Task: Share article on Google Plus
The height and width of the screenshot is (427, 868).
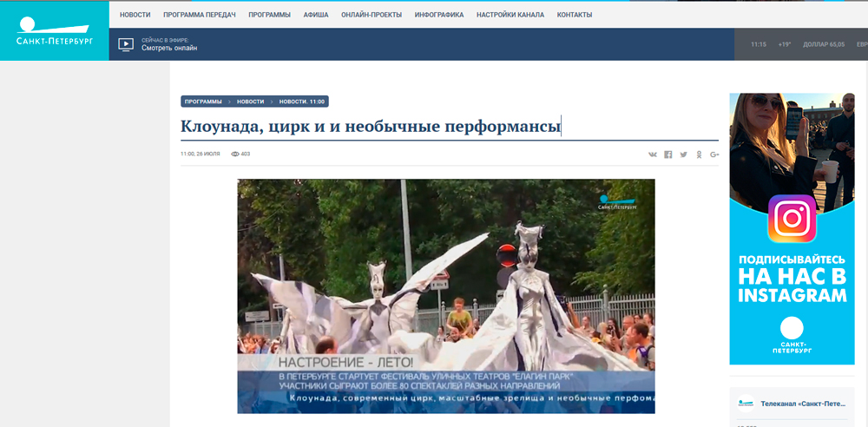Action: 714,154
